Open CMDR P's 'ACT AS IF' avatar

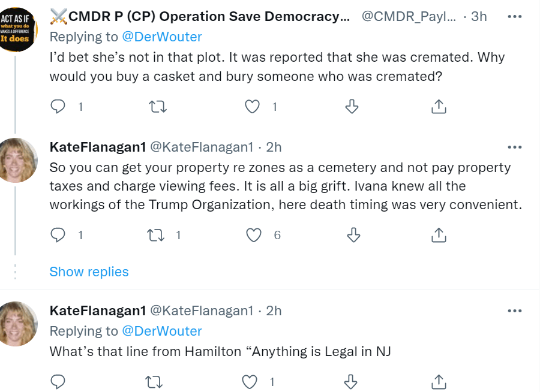click(x=17, y=28)
